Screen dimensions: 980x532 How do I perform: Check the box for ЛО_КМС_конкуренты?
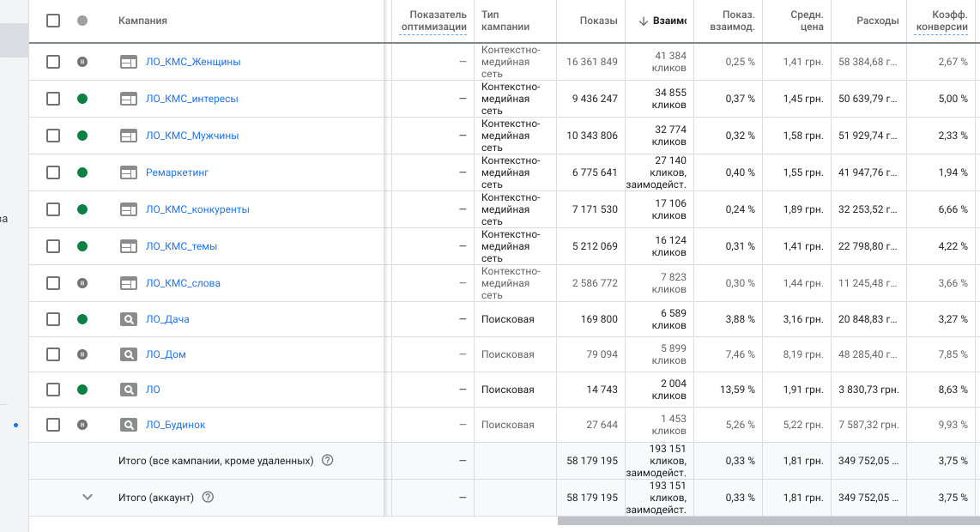point(53,209)
